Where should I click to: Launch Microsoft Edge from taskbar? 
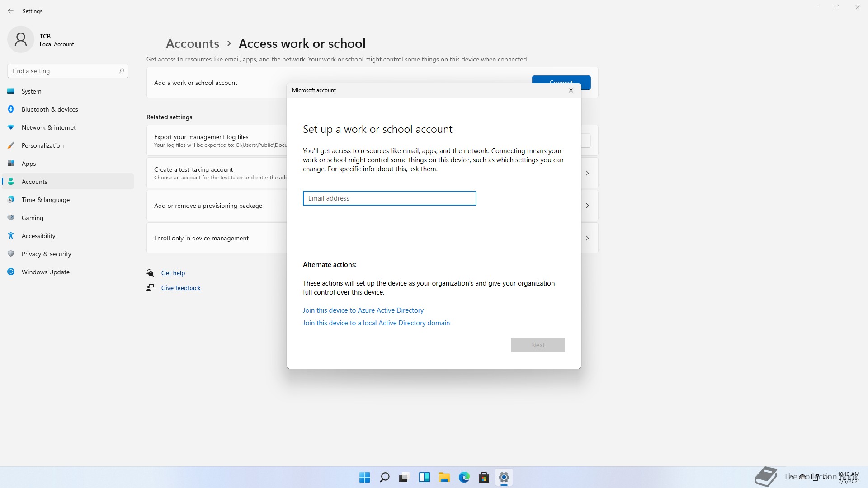coord(464,477)
